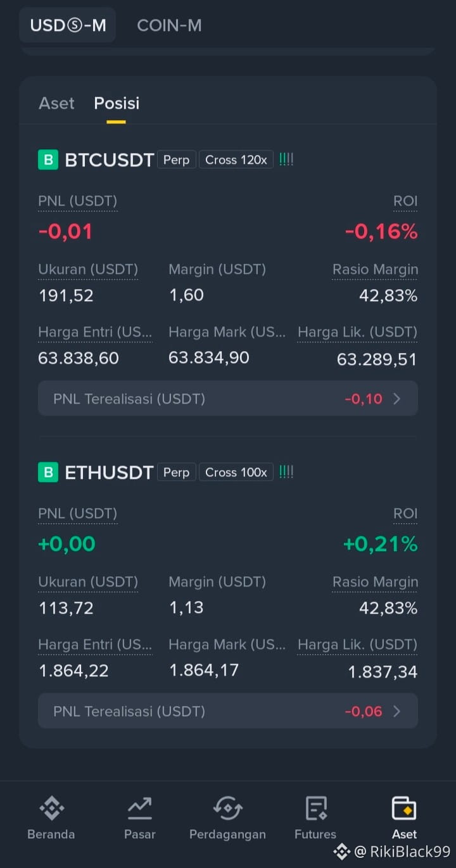Screen dimensions: 456x868
Task: Tap the Perdagangan trade swap icon
Action: (x=227, y=809)
